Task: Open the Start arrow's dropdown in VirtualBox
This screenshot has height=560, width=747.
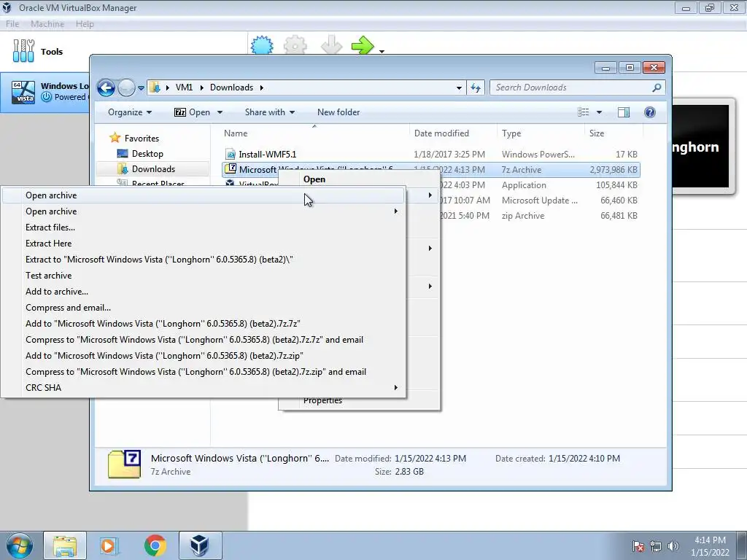Action: click(x=382, y=51)
